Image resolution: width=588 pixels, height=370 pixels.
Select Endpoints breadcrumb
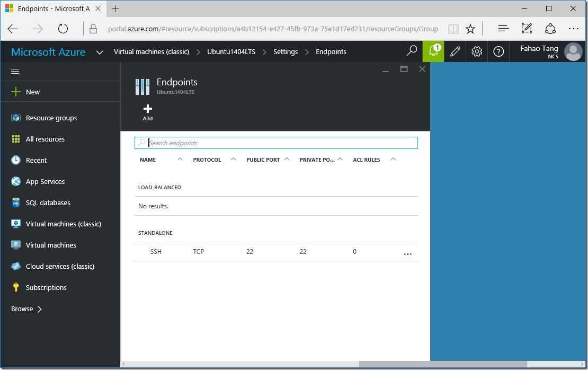[331, 52]
